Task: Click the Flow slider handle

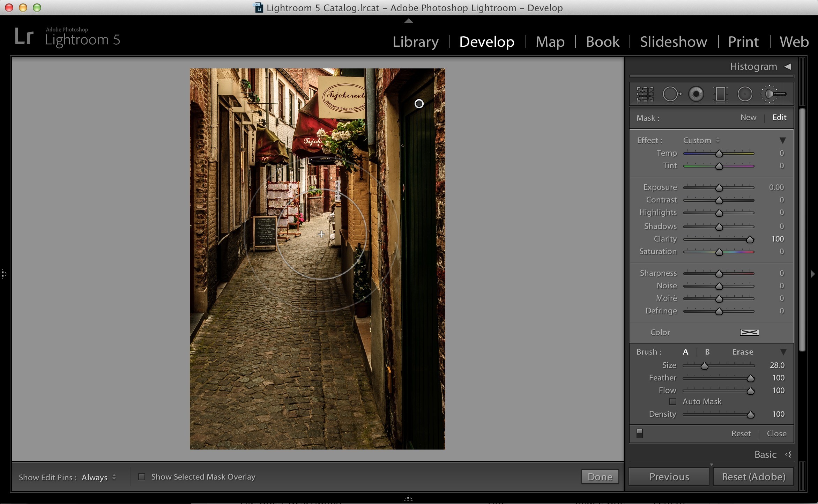Action: 750,391
